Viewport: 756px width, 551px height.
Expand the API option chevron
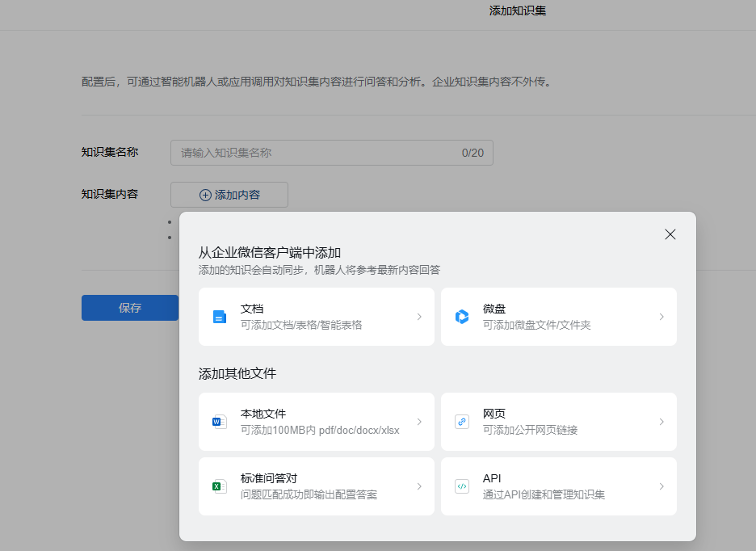pyautogui.click(x=661, y=486)
